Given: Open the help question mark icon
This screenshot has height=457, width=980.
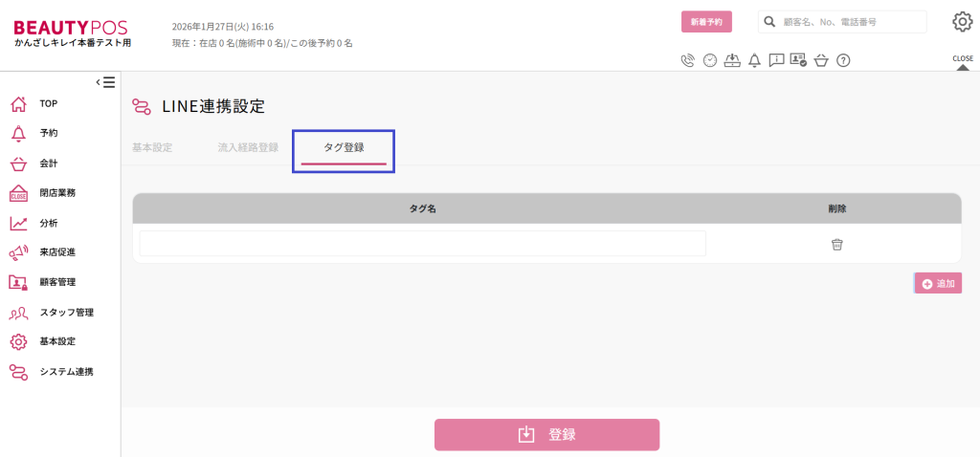Looking at the screenshot, I should (x=843, y=60).
